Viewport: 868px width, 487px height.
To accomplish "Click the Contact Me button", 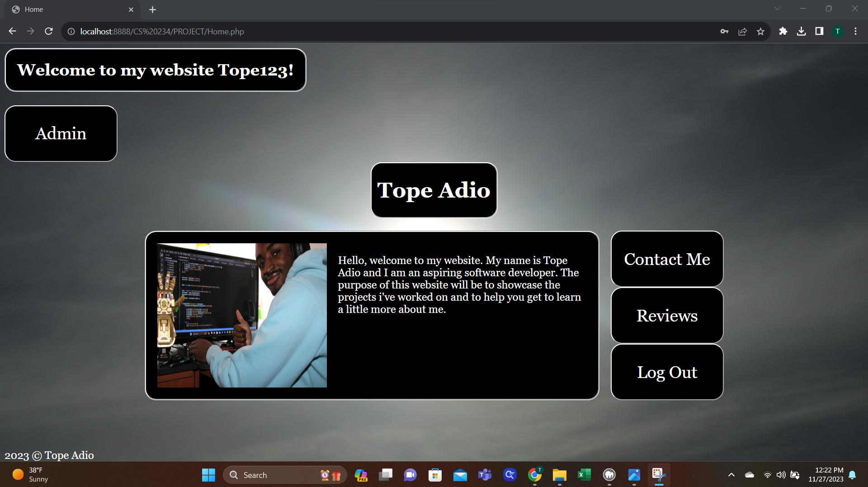I will [x=667, y=259].
